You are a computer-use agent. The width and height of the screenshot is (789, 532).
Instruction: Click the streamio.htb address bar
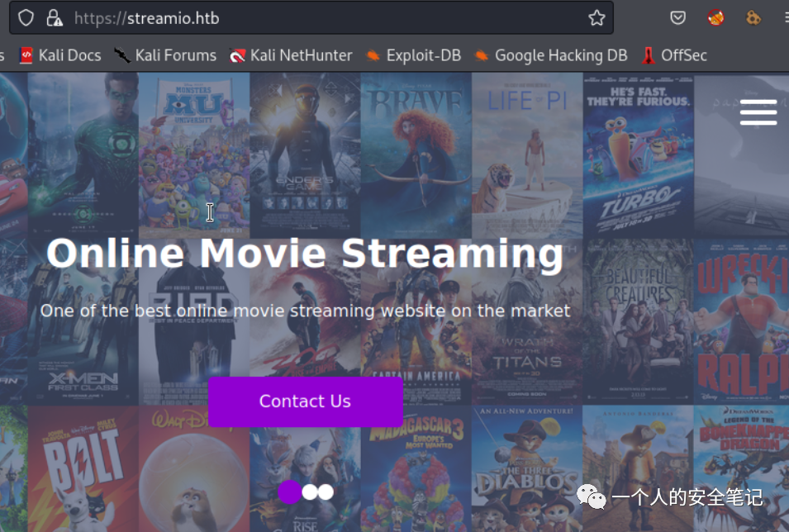pyautogui.click(x=311, y=18)
